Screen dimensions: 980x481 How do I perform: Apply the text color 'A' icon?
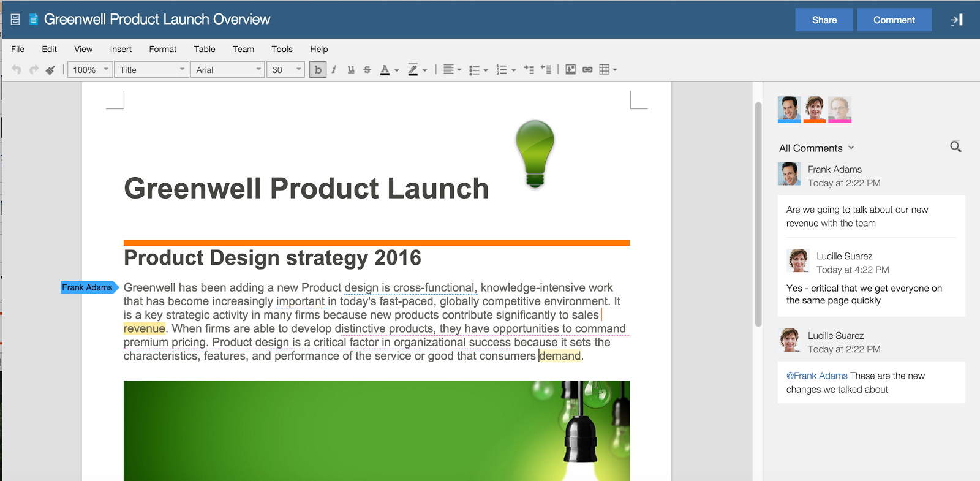tap(385, 70)
